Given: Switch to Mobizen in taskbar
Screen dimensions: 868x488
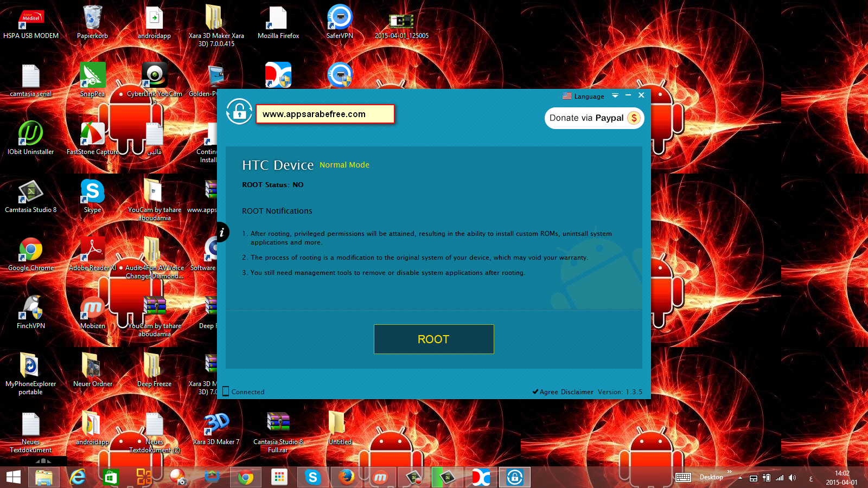Looking at the screenshot, I should (x=380, y=477).
